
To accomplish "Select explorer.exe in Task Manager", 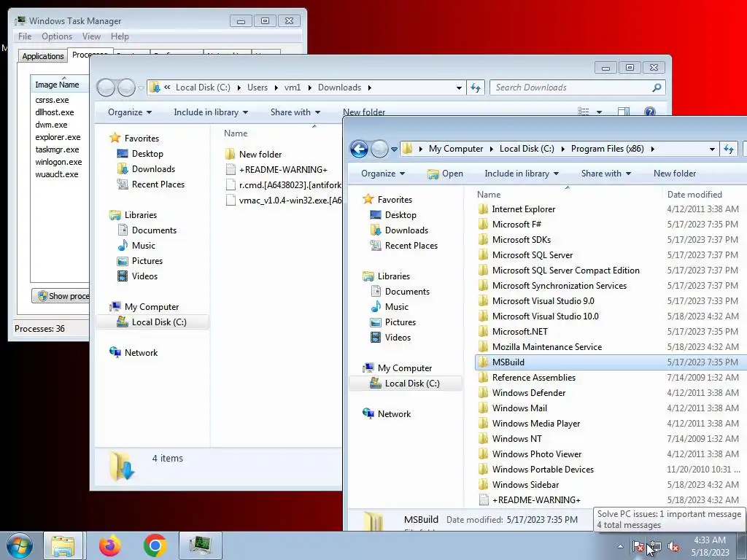I will click(58, 137).
